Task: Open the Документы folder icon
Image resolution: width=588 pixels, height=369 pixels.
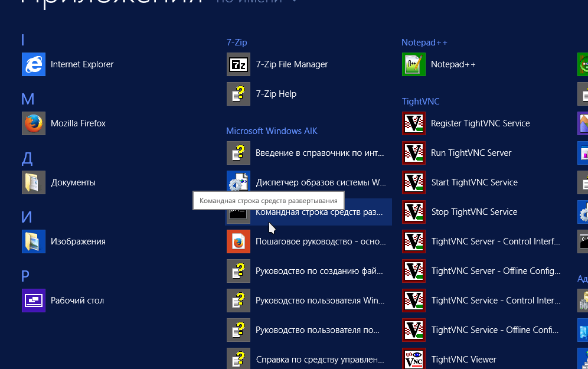Action: tap(34, 182)
